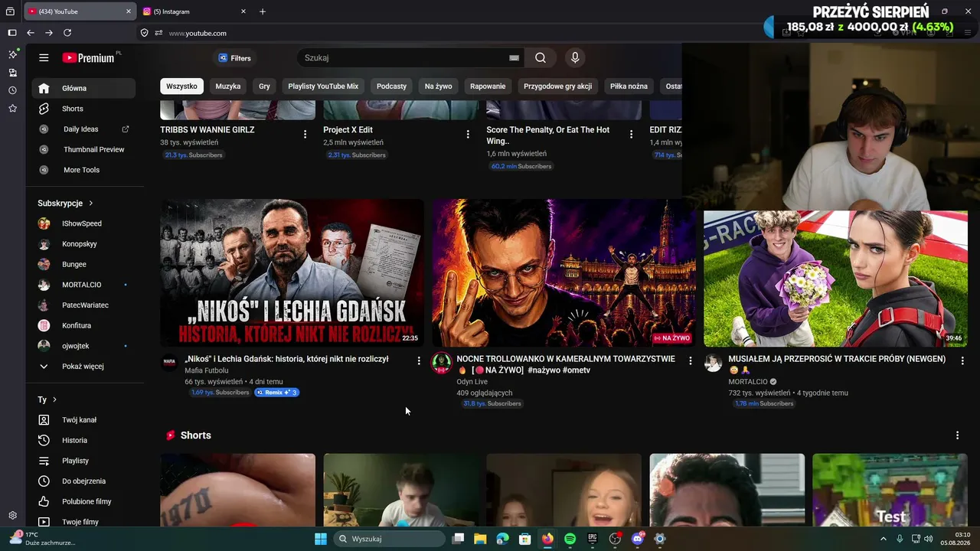Click the browser address bar URL
The image size is (980, 551).
(x=198, y=33)
